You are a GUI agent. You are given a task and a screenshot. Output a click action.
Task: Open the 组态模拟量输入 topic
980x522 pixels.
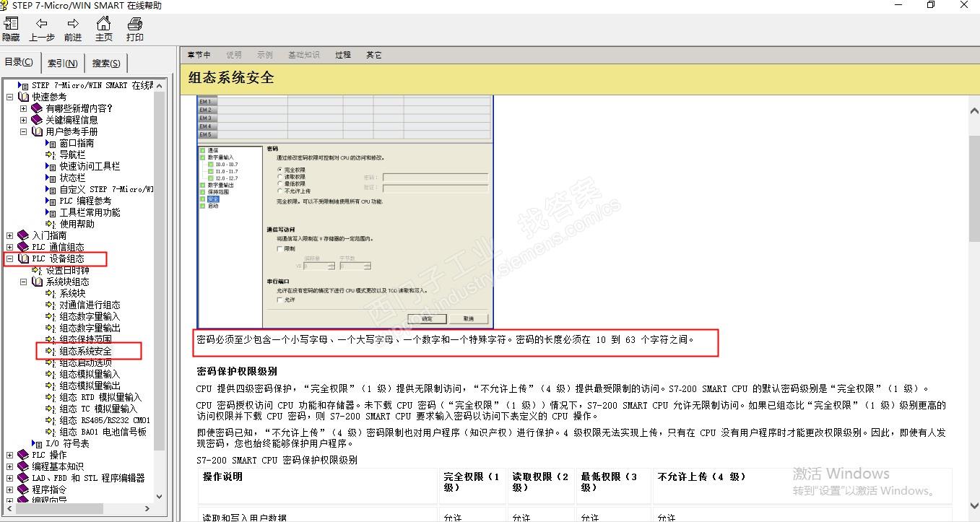point(90,374)
